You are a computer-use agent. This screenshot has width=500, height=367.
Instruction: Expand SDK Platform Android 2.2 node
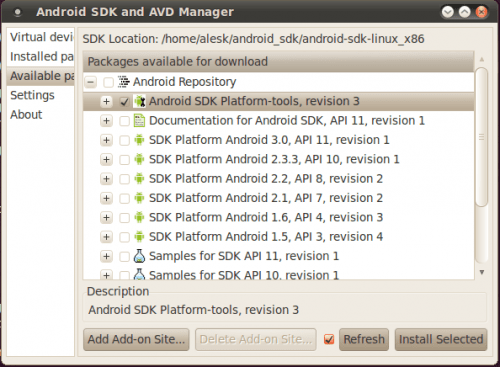106,179
